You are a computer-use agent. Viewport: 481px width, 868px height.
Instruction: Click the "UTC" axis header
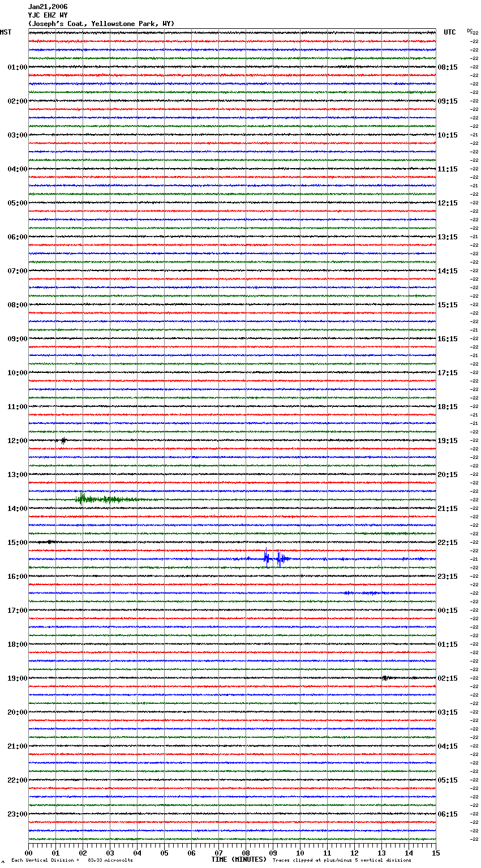(x=450, y=32)
